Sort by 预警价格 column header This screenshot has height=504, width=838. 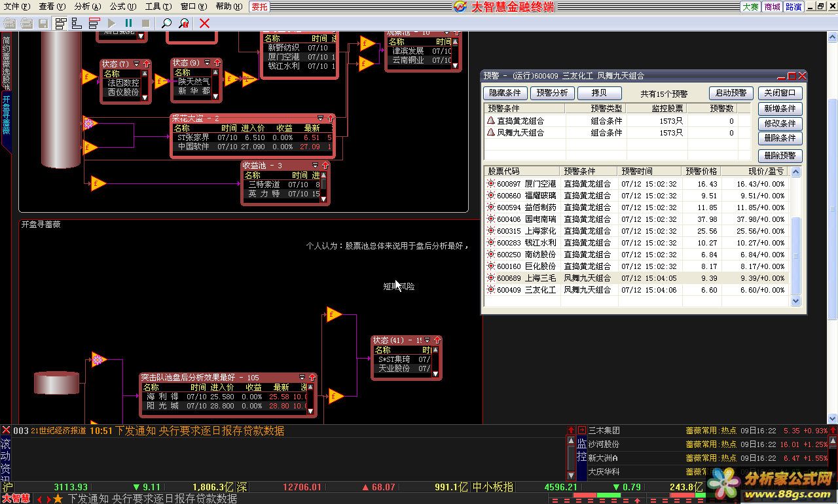coord(701,171)
